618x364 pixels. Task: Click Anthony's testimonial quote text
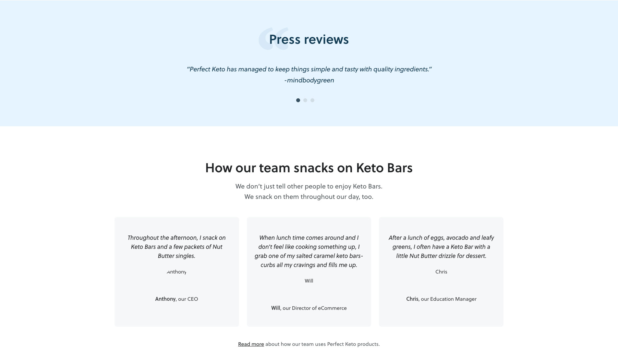point(176,247)
